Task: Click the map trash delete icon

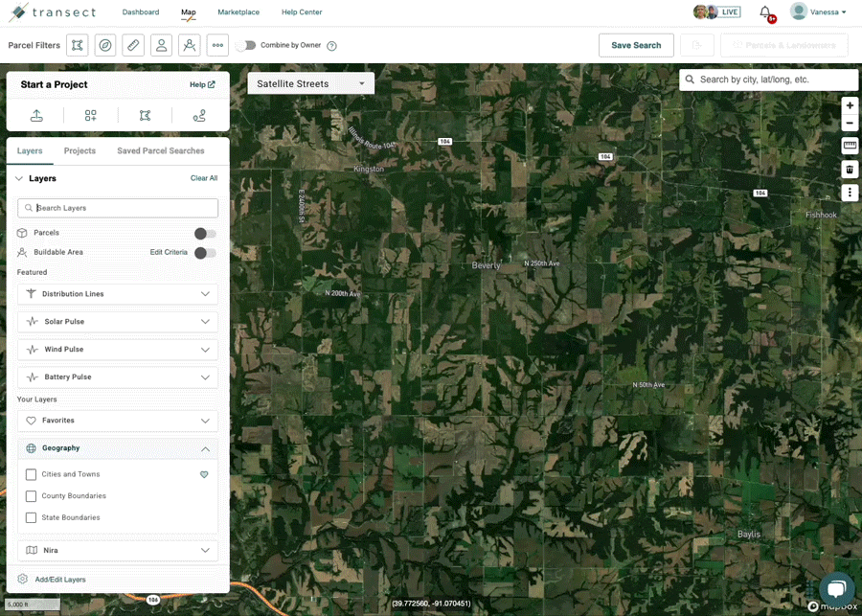Action: pyautogui.click(x=850, y=170)
